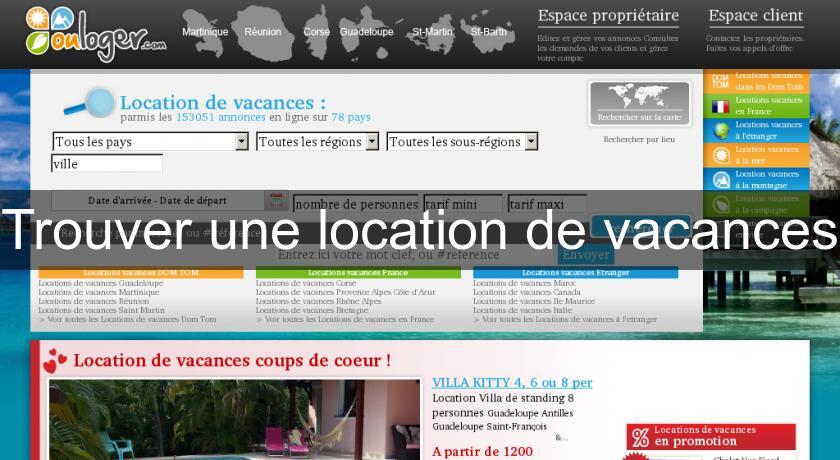The height and width of the screenshot is (460, 840).
Task: Click the 'nombre de personnes' field
Action: [x=356, y=203]
